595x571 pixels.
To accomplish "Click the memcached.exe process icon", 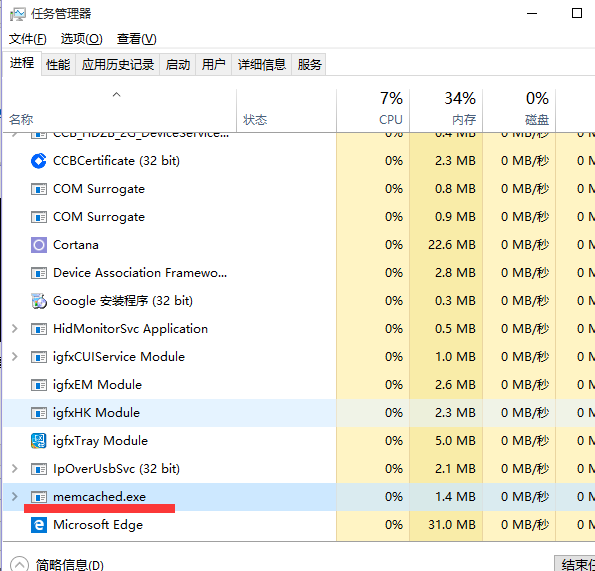I will (39, 497).
